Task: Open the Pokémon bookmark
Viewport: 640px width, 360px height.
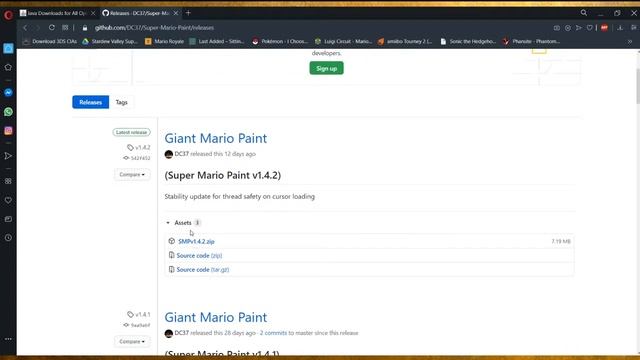Action: pyautogui.click(x=280, y=41)
